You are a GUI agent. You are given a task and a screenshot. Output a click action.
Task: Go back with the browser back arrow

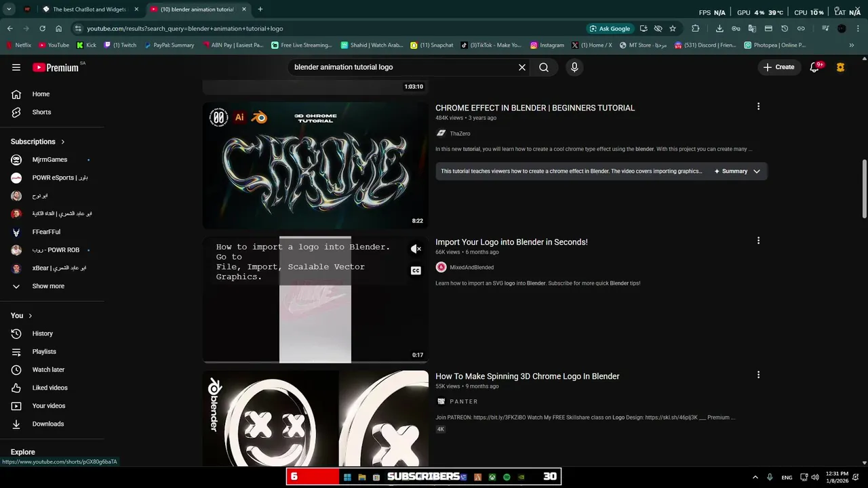pos(9,28)
